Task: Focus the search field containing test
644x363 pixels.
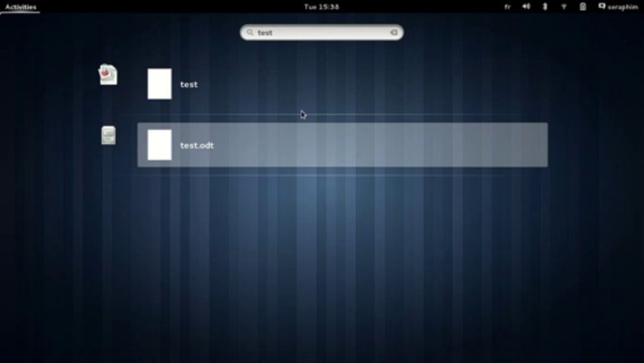Action: click(x=322, y=33)
